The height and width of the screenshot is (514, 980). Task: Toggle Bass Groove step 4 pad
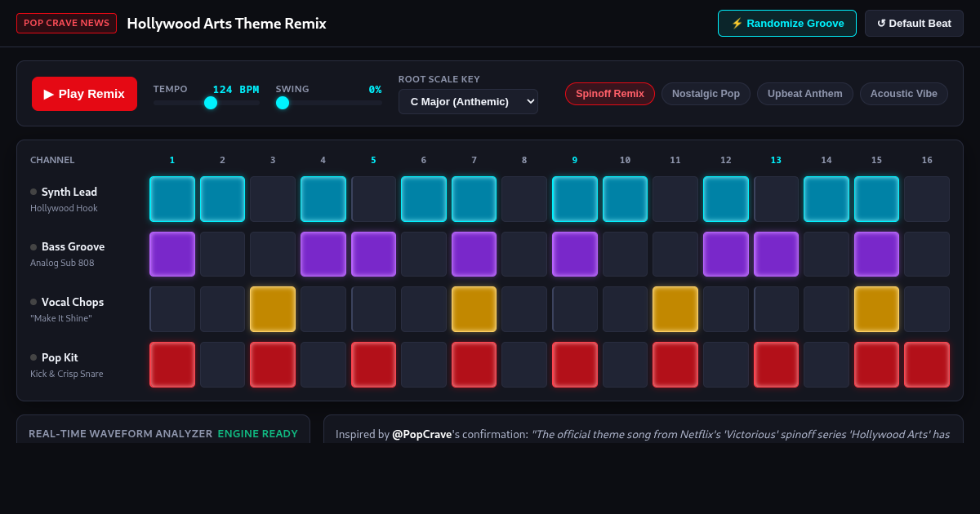click(323, 254)
